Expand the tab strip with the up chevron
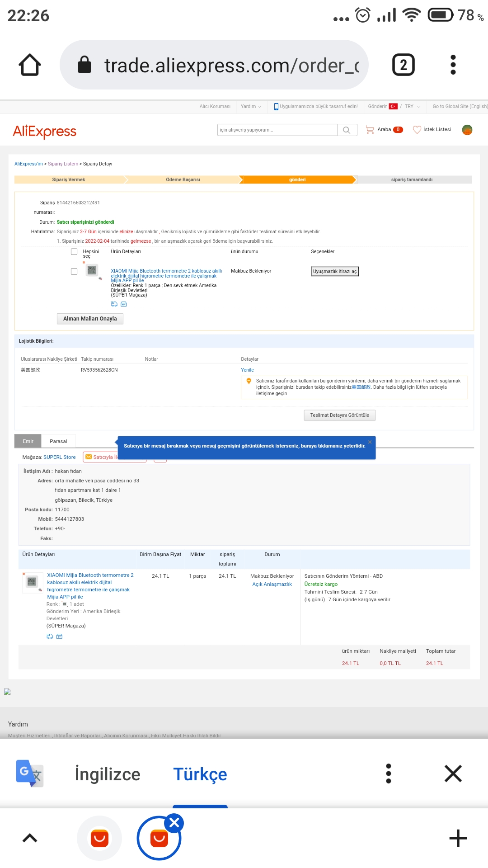Screen dimensions: 488x868 pyautogui.click(x=30, y=838)
